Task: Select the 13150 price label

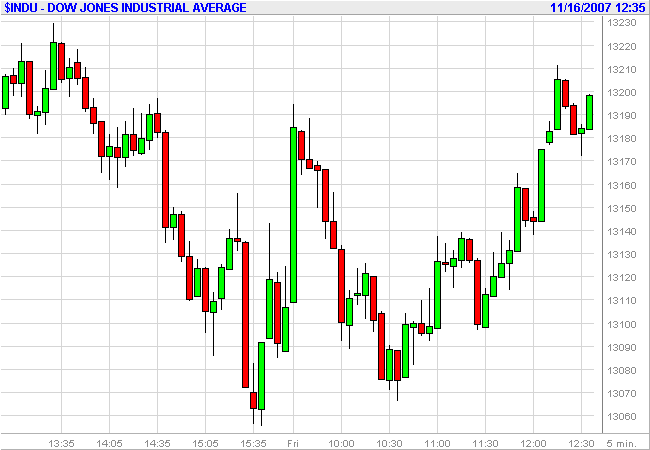Action: [621, 208]
